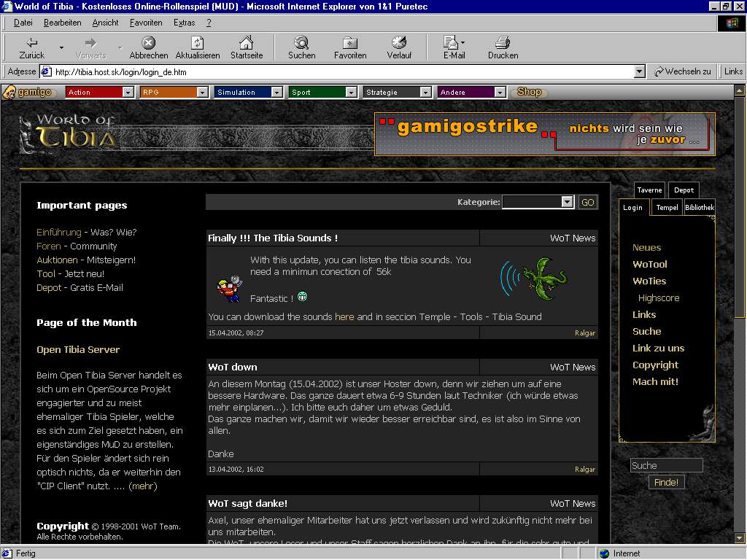Open the Favoriten menu
Screen dimensions: 747x560
point(146,23)
